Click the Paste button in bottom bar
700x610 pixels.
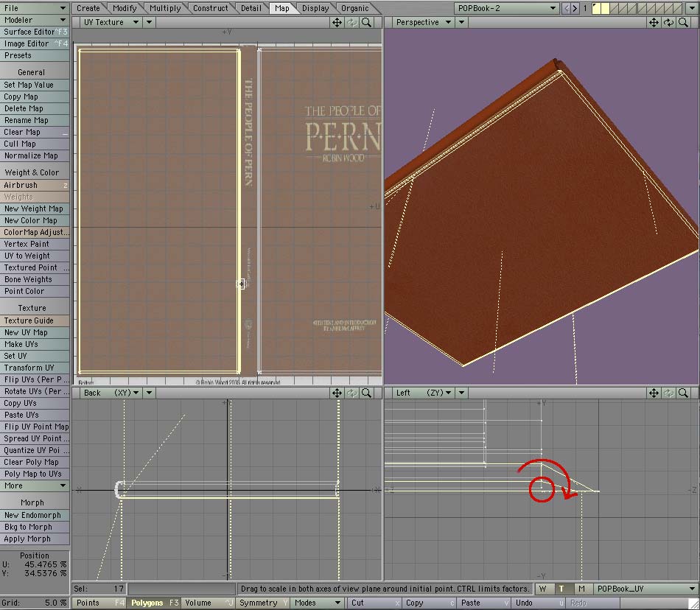click(483, 603)
